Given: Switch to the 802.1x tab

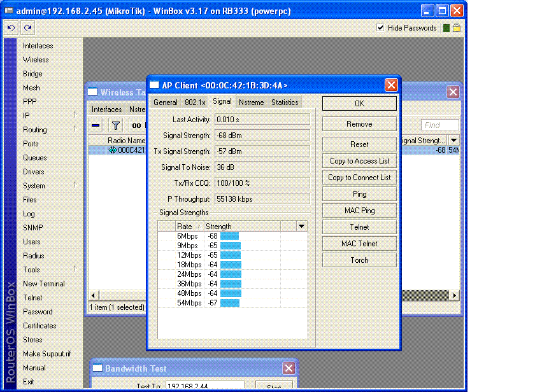Looking at the screenshot, I should pyautogui.click(x=195, y=102).
